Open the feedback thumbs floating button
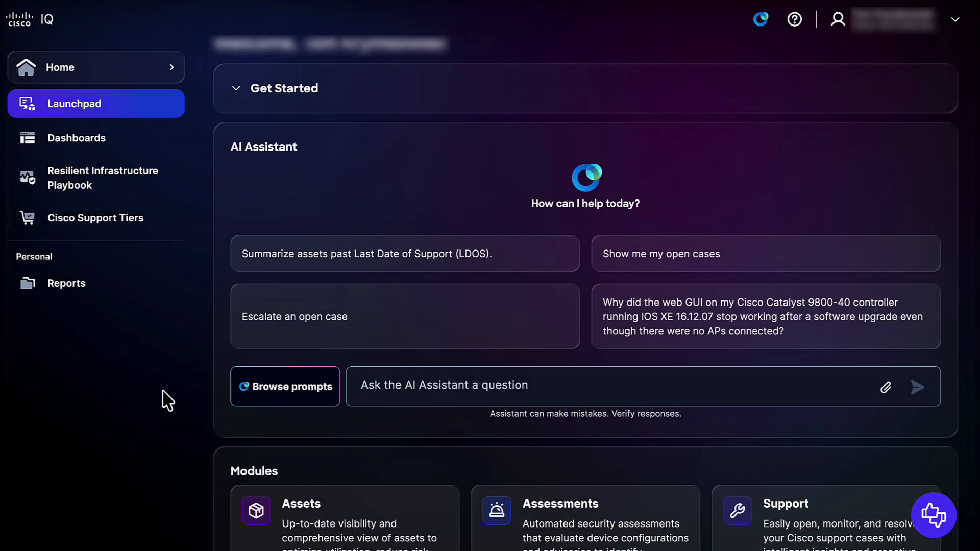Image resolution: width=980 pixels, height=551 pixels. click(x=934, y=515)
